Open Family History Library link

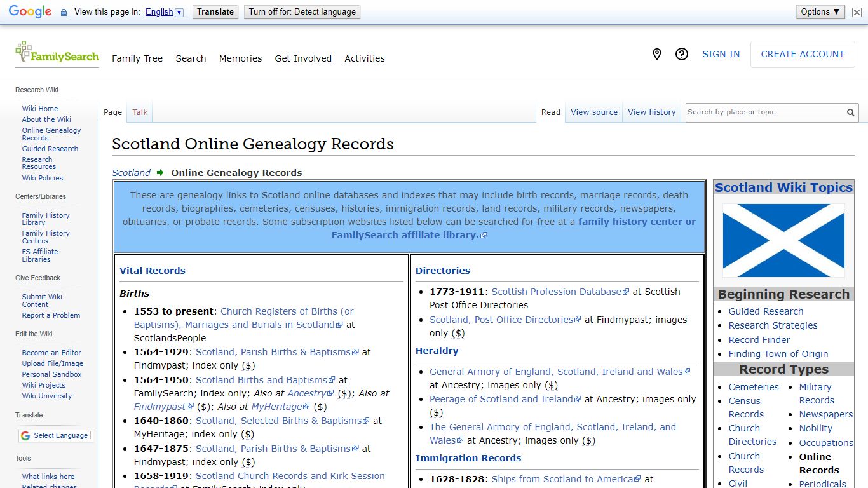[46, 219]
